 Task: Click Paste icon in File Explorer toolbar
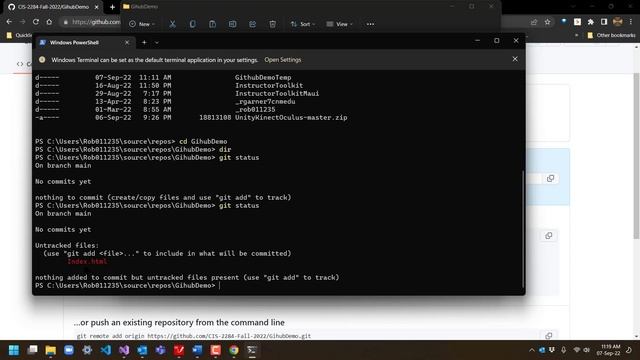(x=212, y=24)
